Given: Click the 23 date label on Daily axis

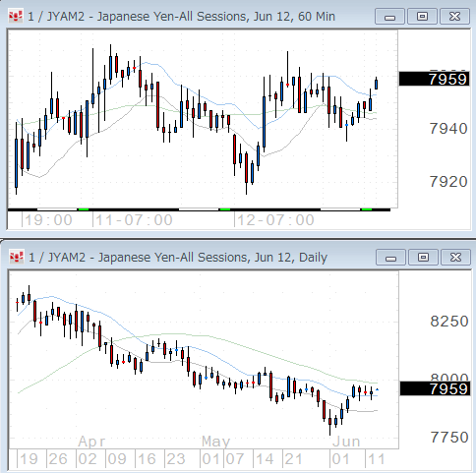Looking at the screenshot, I should coord(176,459).
